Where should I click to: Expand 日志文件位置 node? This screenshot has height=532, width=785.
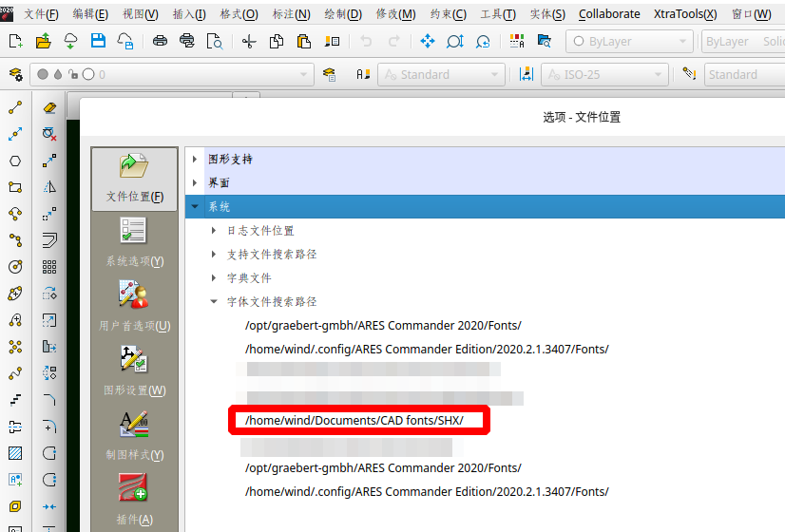point(214,230)
